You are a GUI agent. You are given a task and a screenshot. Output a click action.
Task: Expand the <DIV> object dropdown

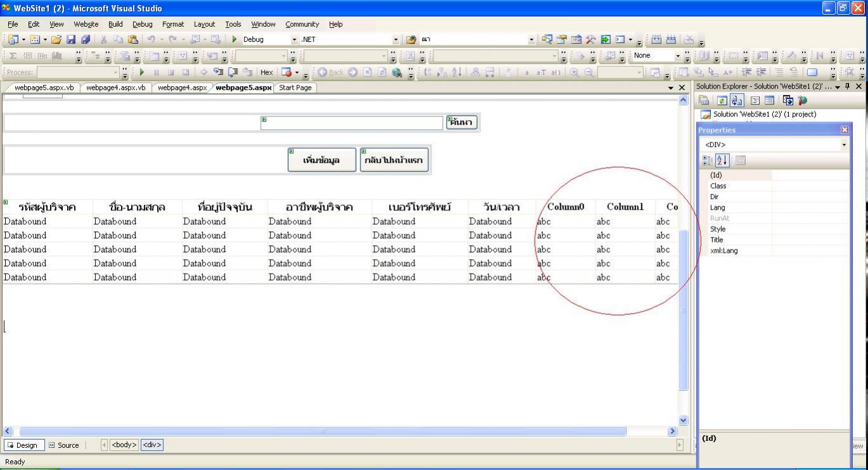pos(843,145)
